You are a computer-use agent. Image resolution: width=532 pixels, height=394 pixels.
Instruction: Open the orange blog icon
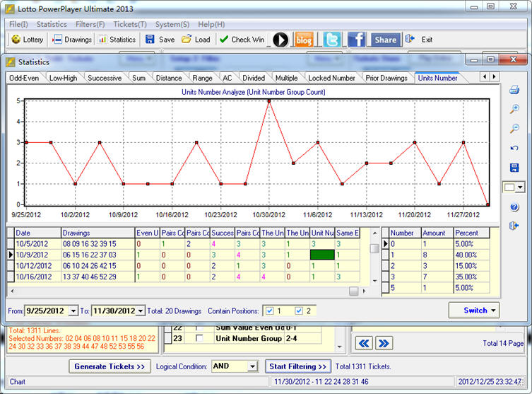coord(304,40)
